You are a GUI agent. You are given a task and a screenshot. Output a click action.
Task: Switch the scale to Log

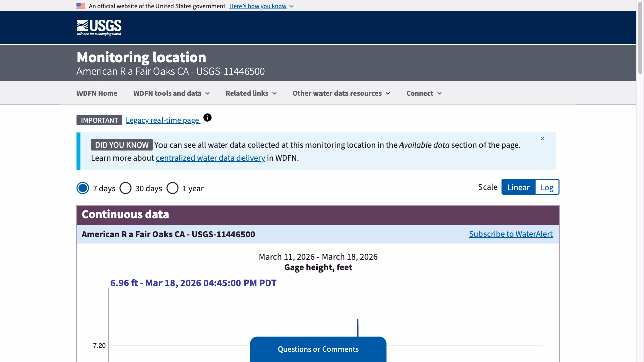547,187
